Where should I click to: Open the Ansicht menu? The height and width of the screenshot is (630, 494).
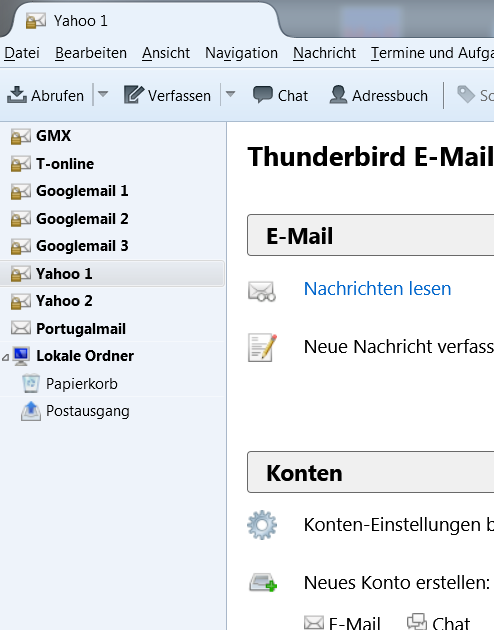(166, 53)
